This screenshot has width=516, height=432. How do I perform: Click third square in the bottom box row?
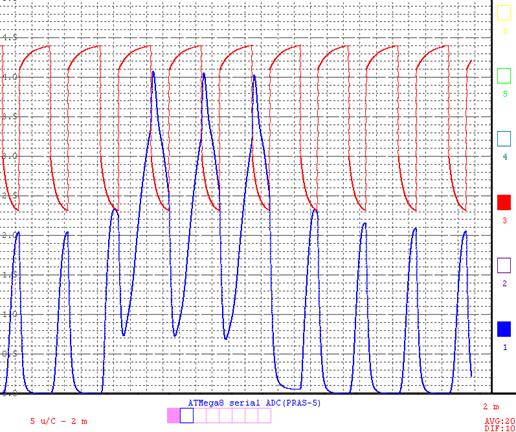200,416
